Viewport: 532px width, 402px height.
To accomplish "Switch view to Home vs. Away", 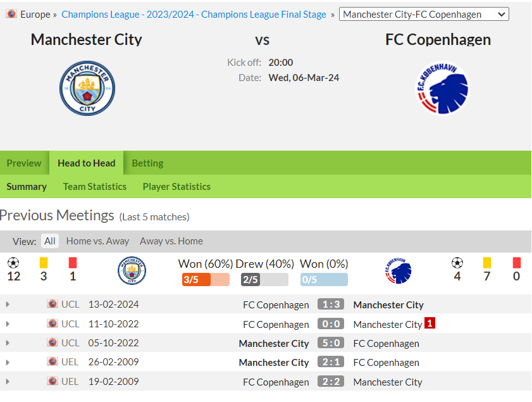I will pos(97,241).
